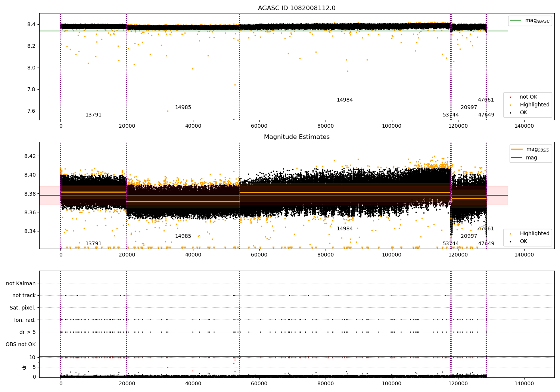This screenshot has height=392, width=560.
Task: Click obsid label 20997 in middle plot
Action: point(469,236)
